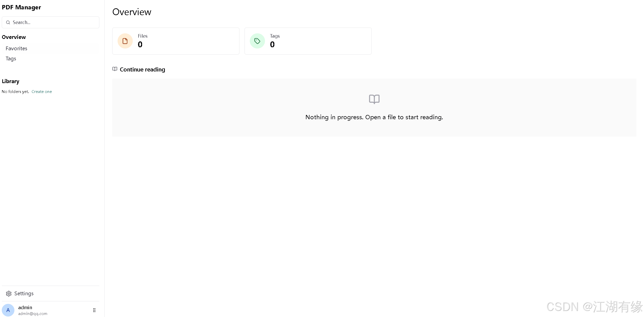Click the Continue reading heading

pos(142,69)
